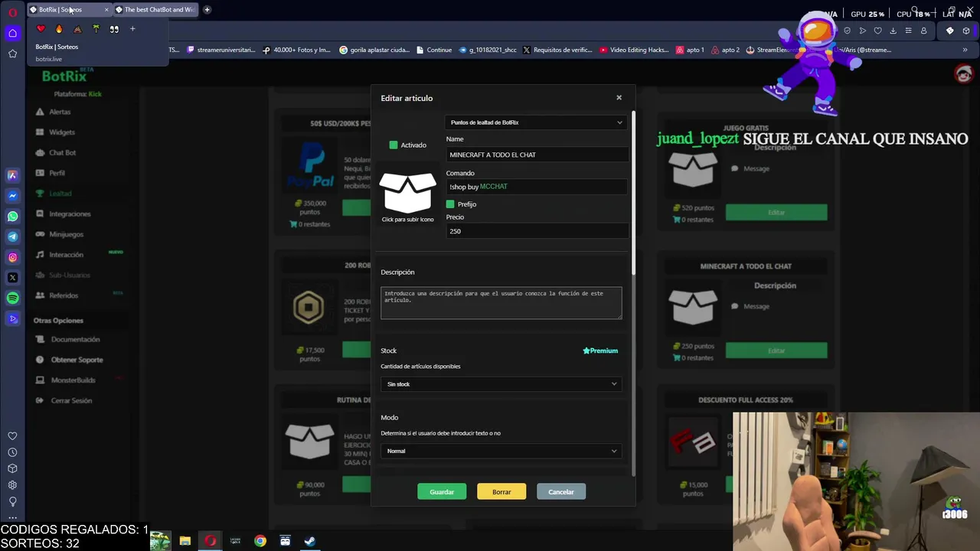Open the bookmarks star in Opera sidebar
Screen dimensions: 980x551
[12, 54]
